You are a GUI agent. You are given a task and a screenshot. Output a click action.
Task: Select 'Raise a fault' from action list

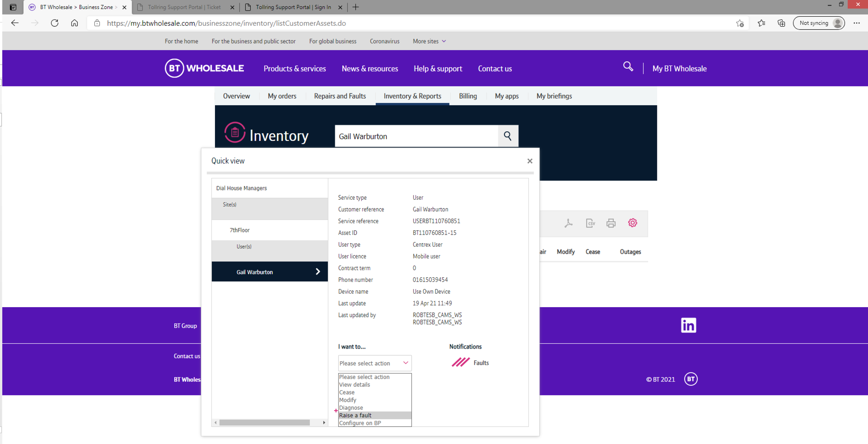[x=356, y=415]
